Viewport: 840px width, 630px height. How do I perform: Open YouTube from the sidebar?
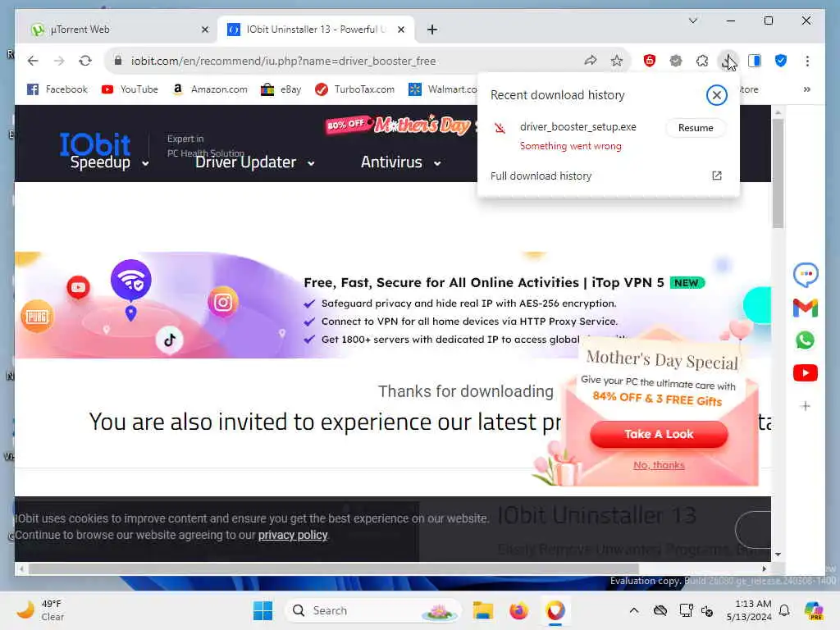(806, 373)
